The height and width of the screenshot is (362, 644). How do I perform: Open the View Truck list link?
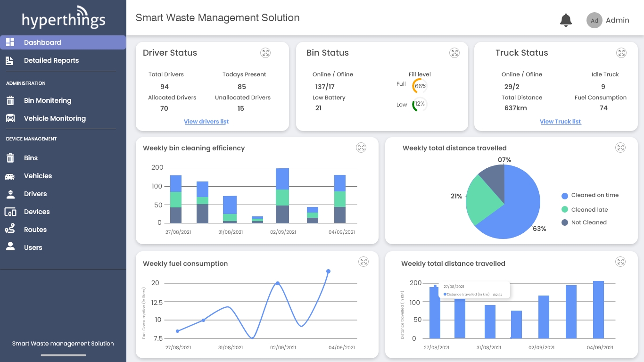coord(560,122)
